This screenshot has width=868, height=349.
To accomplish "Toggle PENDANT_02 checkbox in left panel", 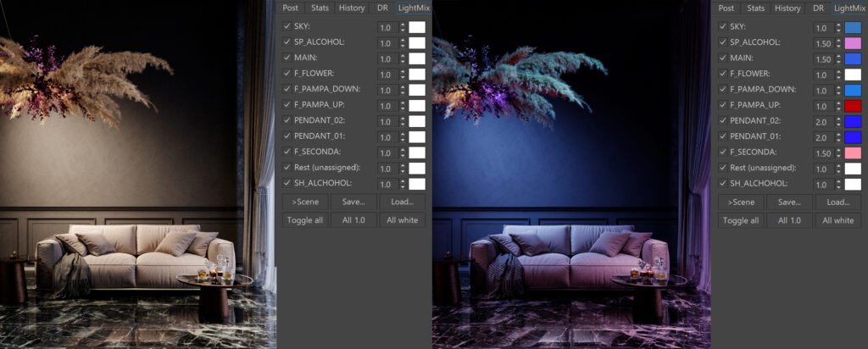I will 287,120.
